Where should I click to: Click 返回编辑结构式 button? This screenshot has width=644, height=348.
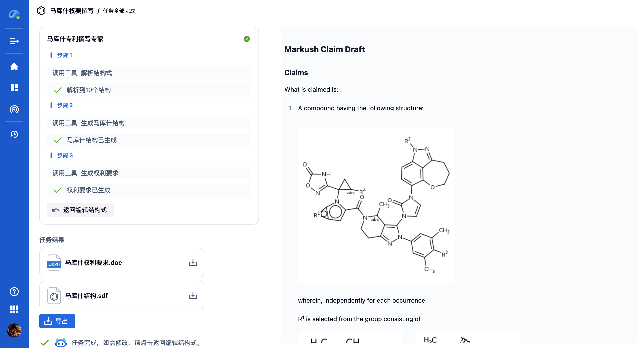tap(80, 210)
